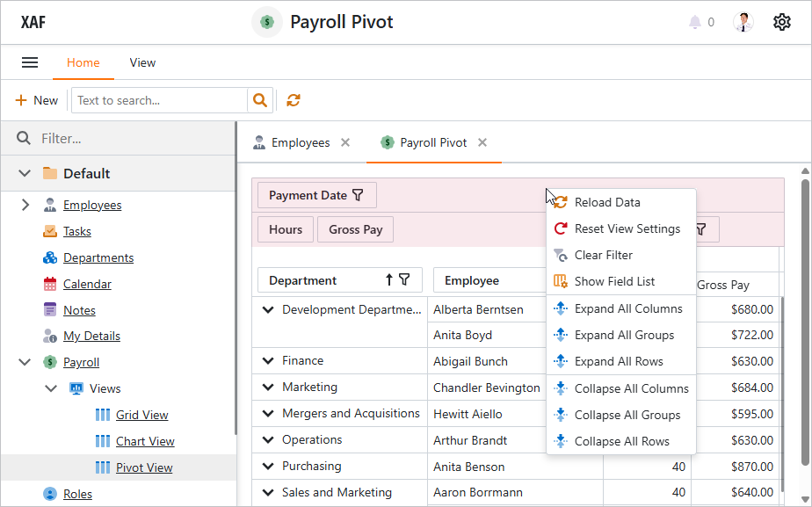The width and height of the screenshot is (812, 507).
Task: Collapse the Default navigation group
Action: (25, 173)
